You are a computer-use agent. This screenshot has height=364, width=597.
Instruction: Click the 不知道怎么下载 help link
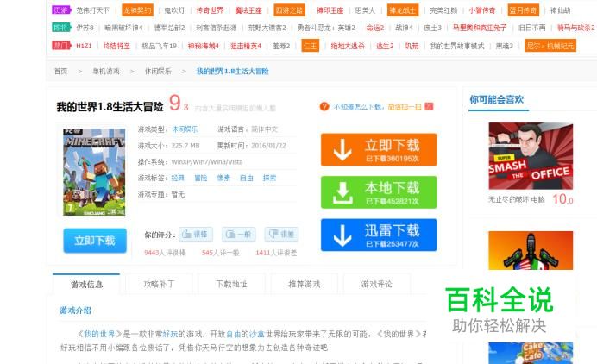(359, 107)
